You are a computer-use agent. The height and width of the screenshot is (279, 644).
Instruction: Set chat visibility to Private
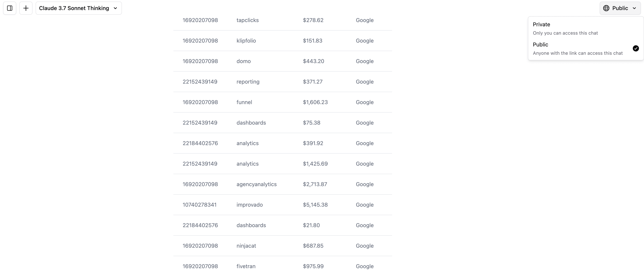click(541, 25)
